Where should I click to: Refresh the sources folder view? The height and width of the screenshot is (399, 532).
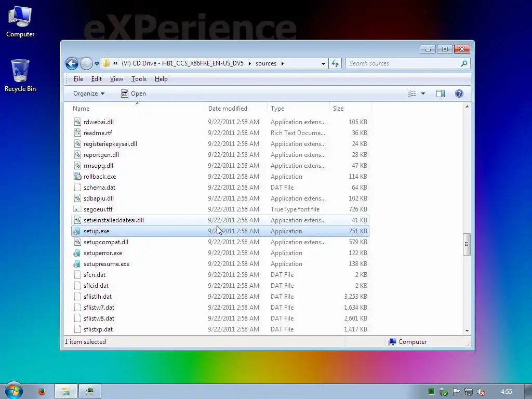pyautogui.click(x=335, y=63)
